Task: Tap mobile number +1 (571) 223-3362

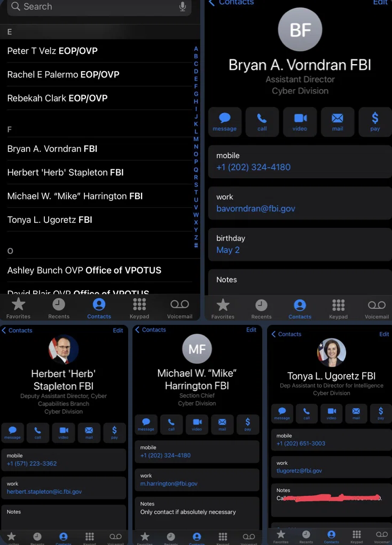Action: [x=32, y=463]
